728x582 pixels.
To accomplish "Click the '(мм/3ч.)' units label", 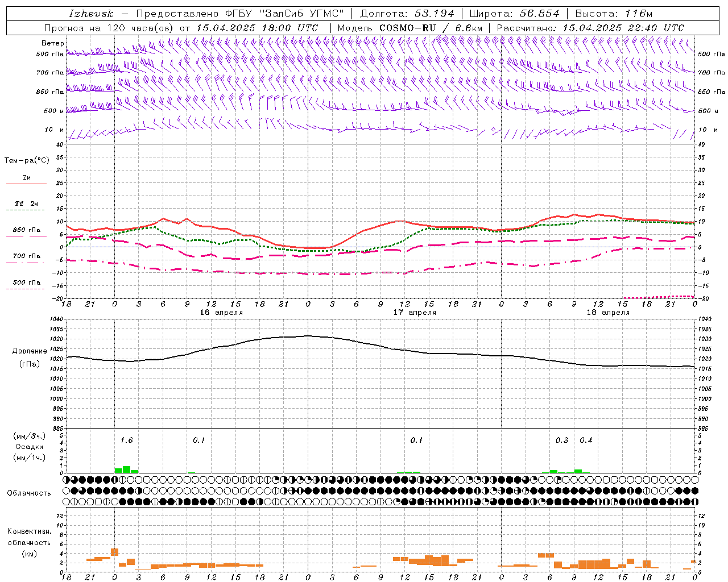I will tap(29, 436).
